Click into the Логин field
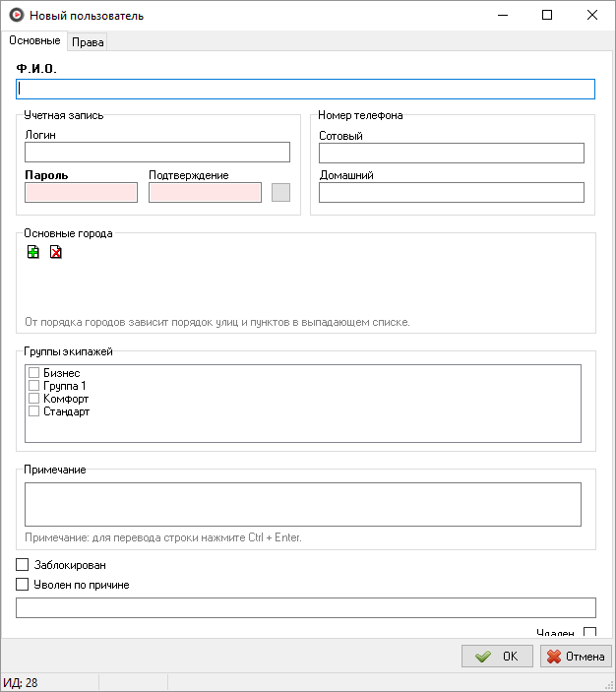The image size is (616, 692). click(157, 152)
